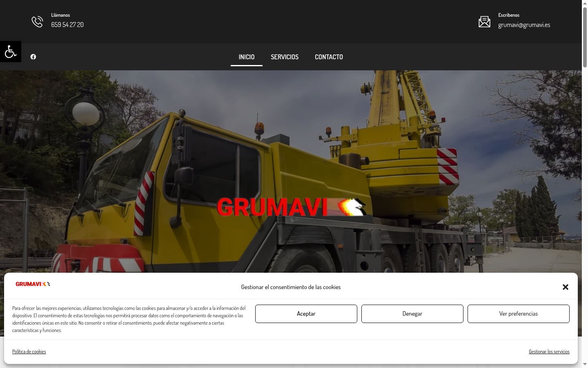Open the Política de cookies link
Viewport: 588px width, 368px height.
coord(29,352)
